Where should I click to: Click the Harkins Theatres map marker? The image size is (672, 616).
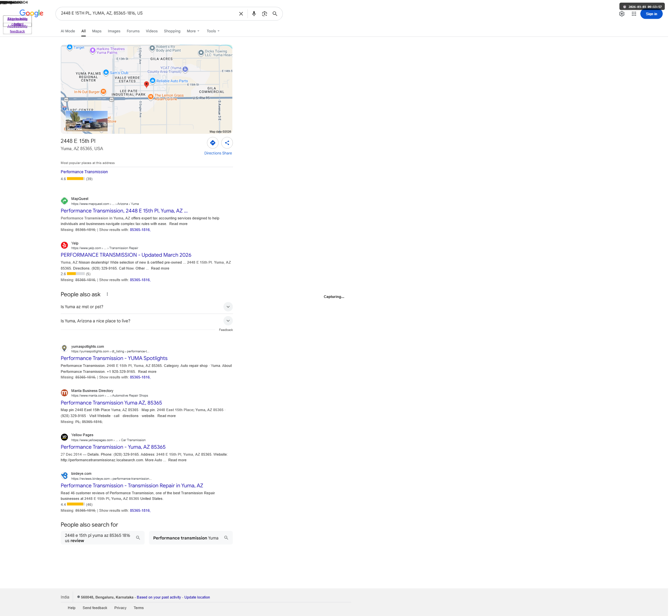point(93,51)
